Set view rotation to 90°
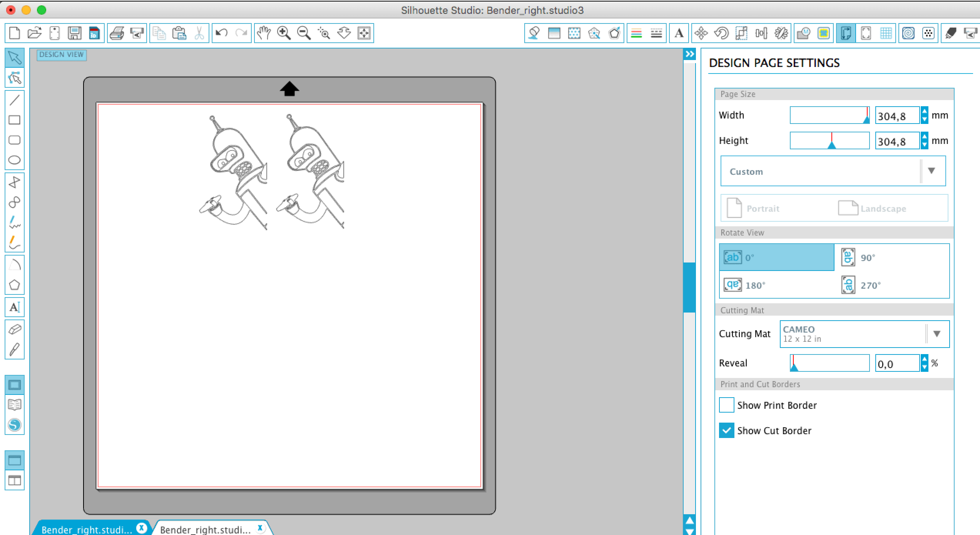 (x=891, y=257)
